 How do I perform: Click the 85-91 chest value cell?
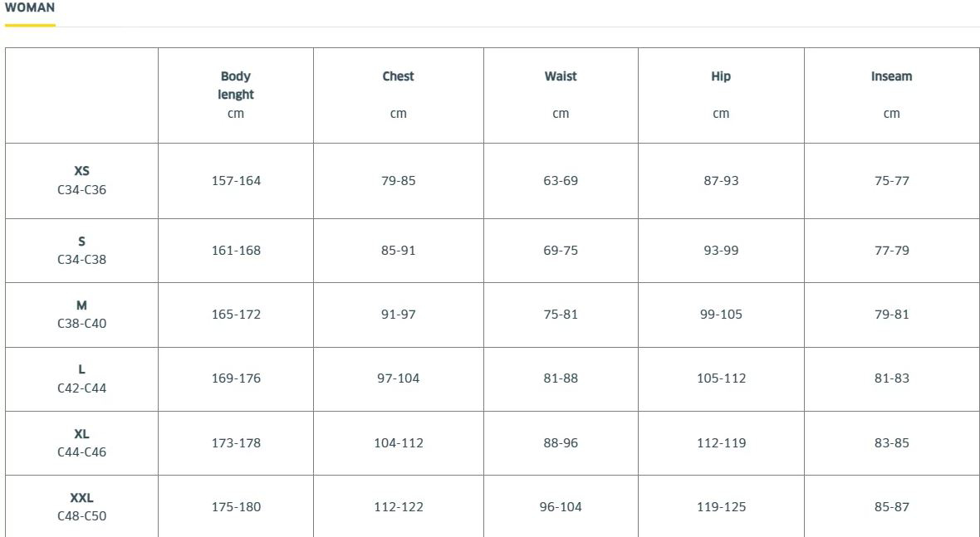[398, 251]
